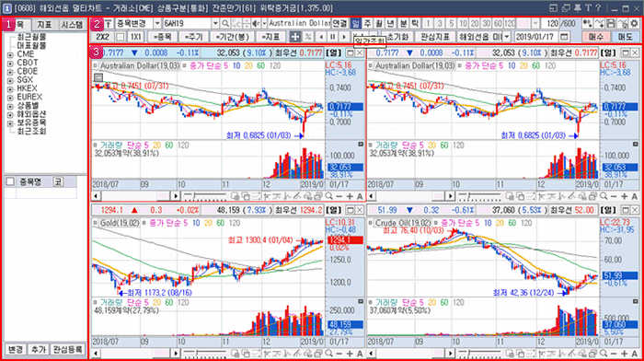Click the 2X2 grid layout icon
Image resolution: width=644 pixels, height=361 pixels.
103,37
